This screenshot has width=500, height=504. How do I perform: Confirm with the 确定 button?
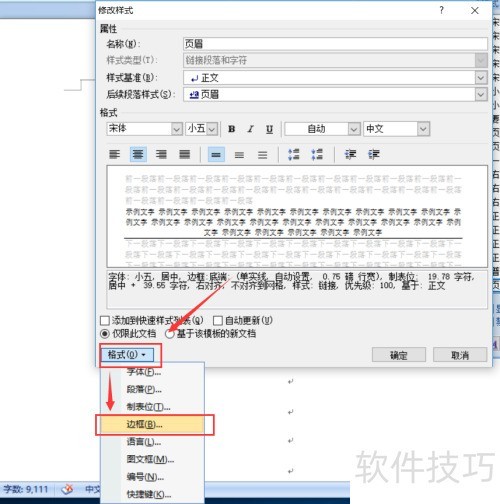point(399,355)
